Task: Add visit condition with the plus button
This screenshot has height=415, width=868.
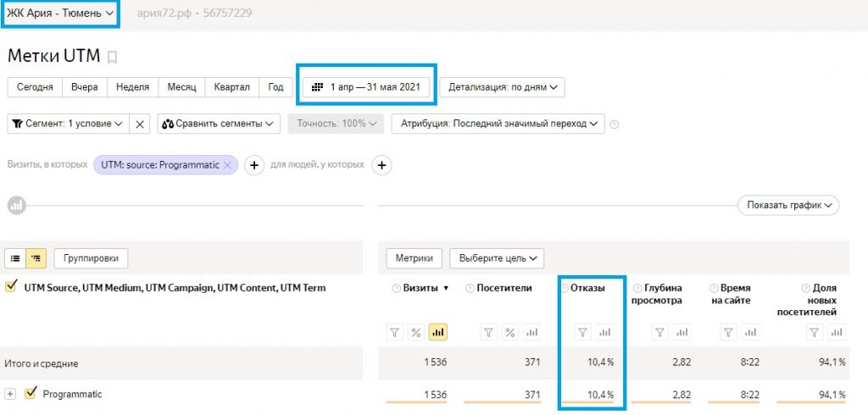Action: (x=253, y=165)
